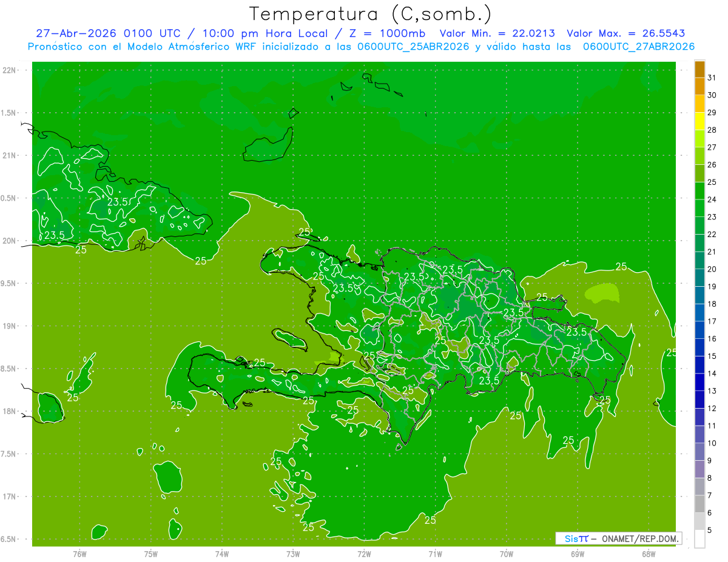Click the 22N latitude axis label
The width and height of the screenshot is (728, 562).
pyautogui.click(x=10, y=70)
